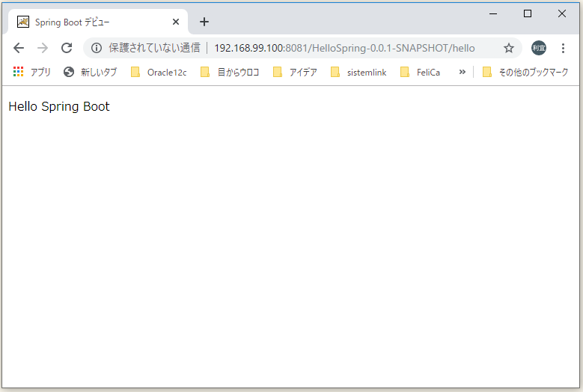Open the Chrome three-dot menu
The image size is (583, 392).
click(563, 48)
